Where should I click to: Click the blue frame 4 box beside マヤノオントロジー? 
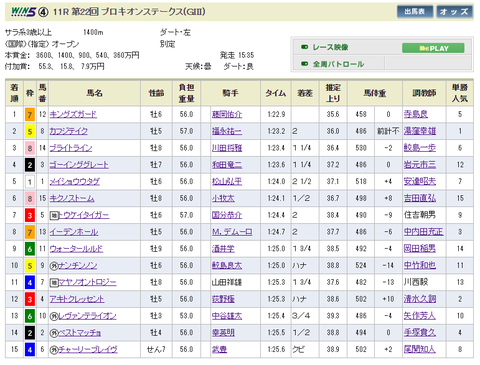click(30, 282)
